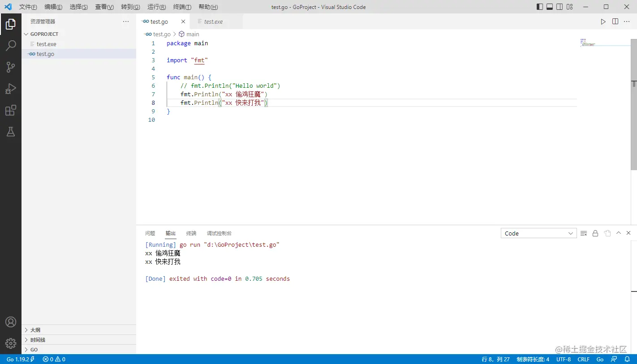The height and width of the screenshot is (364, 637).
Task: Maximize the panel size
Action: click(619, 233)
